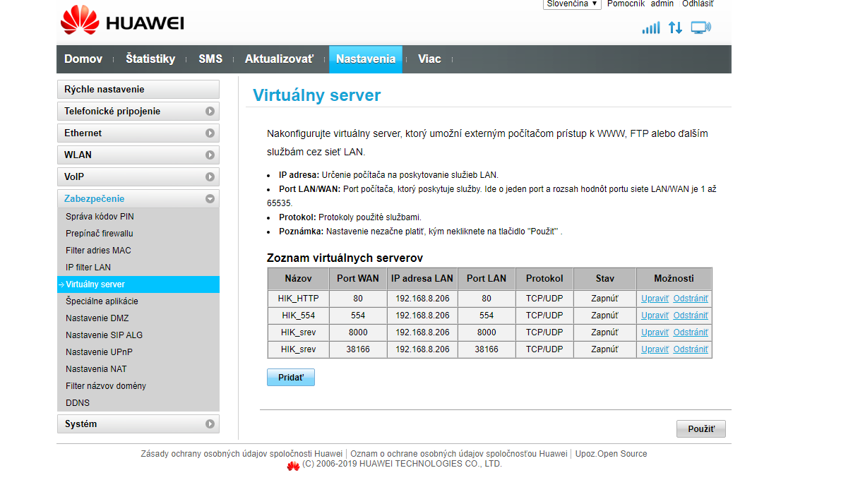Expand the Systém section arrow
The image size is (853, 504).
point(210,424)
